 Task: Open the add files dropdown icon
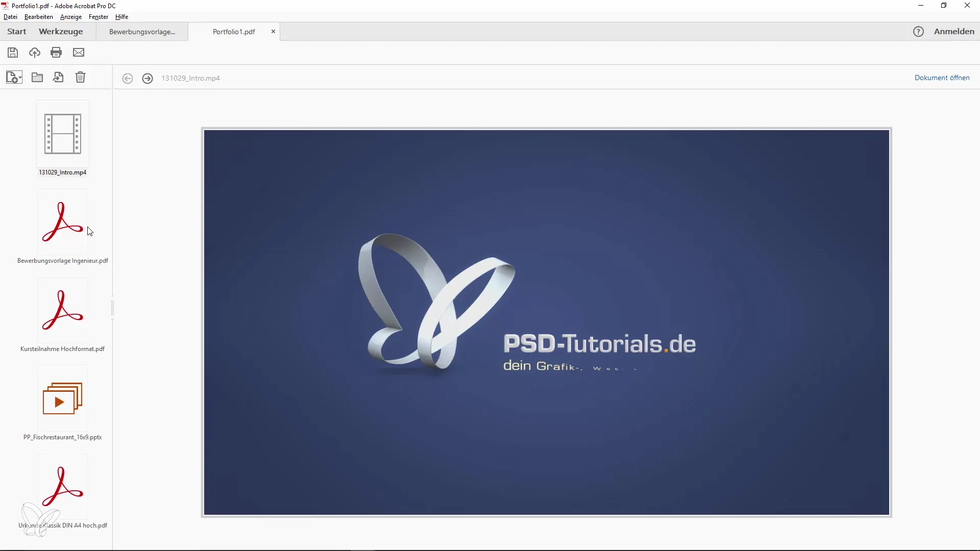(x=14, y=78)
